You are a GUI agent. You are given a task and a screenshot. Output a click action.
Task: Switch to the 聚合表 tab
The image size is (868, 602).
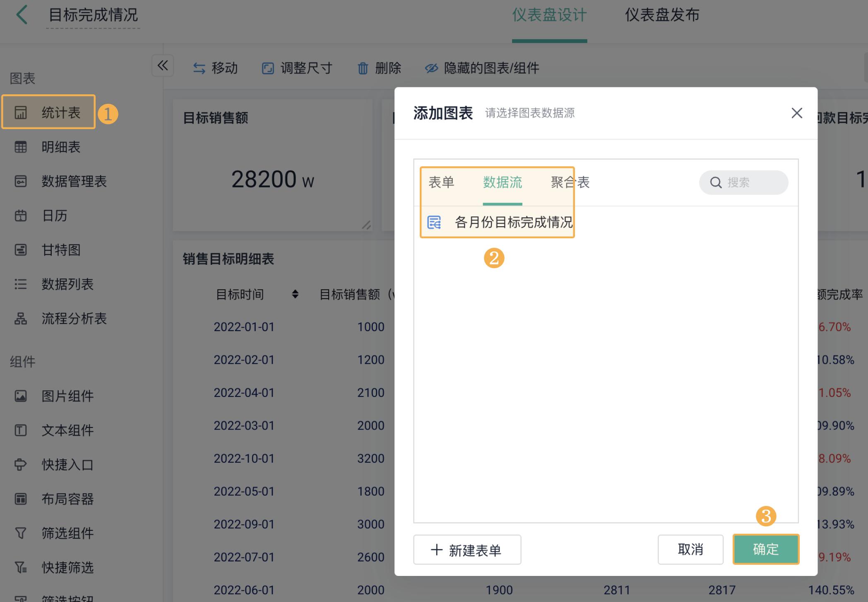(570, 182)
